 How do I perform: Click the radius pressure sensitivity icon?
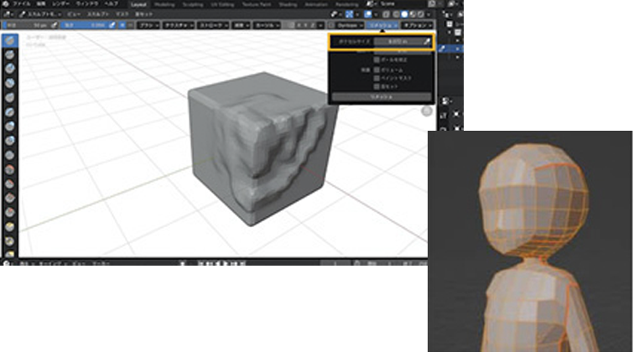pyautogui.click(x=57, y=26)
